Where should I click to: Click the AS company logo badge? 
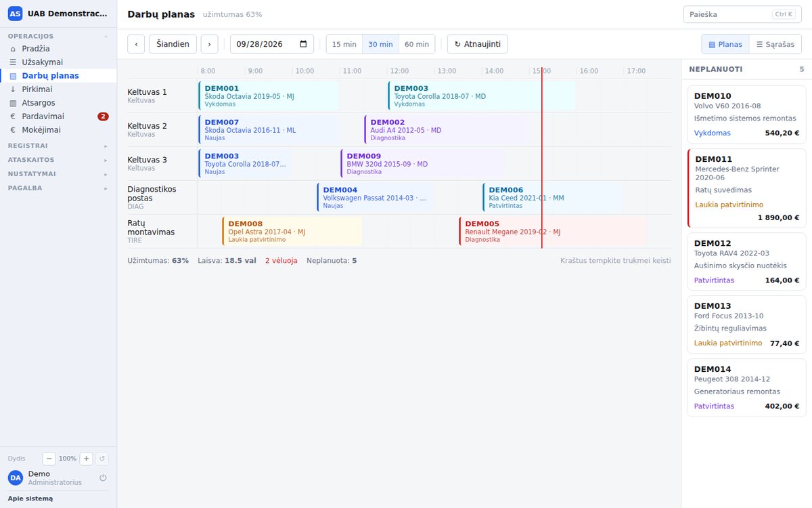(x=15, y=14)
